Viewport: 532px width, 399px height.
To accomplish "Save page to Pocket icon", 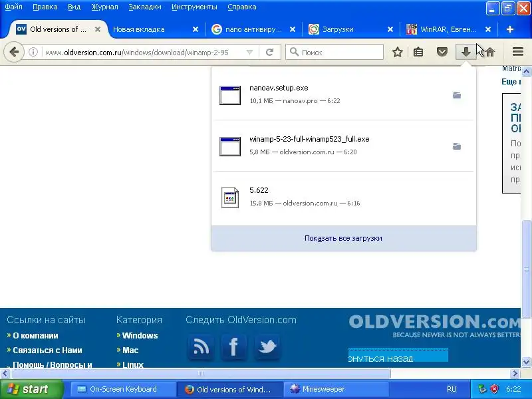I will point(442,53).
